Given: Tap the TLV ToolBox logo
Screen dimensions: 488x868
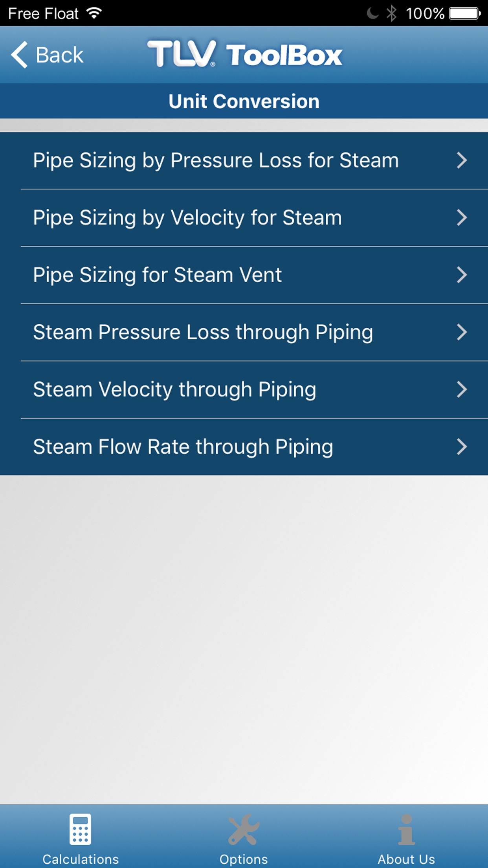Looking at the screenshot, I should [x=244, y=54].
